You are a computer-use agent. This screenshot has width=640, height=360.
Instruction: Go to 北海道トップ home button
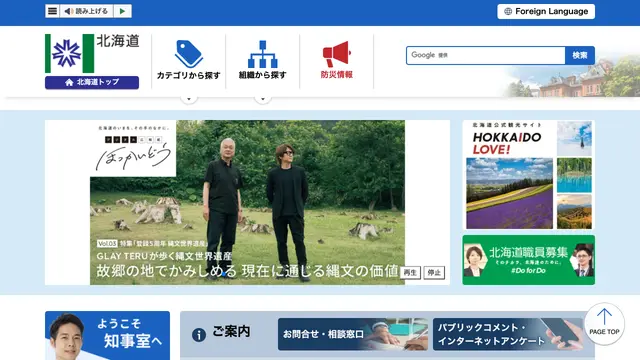(92, 82)
